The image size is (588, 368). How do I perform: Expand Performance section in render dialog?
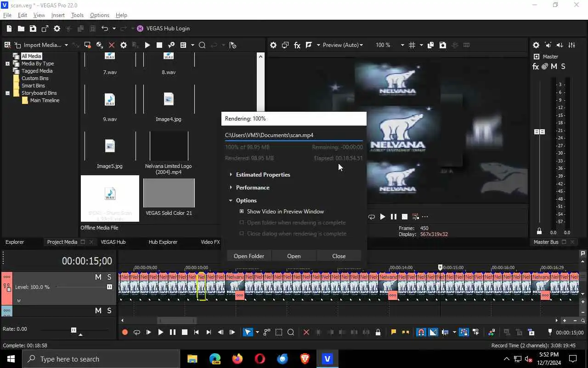(x=231, y=188)
